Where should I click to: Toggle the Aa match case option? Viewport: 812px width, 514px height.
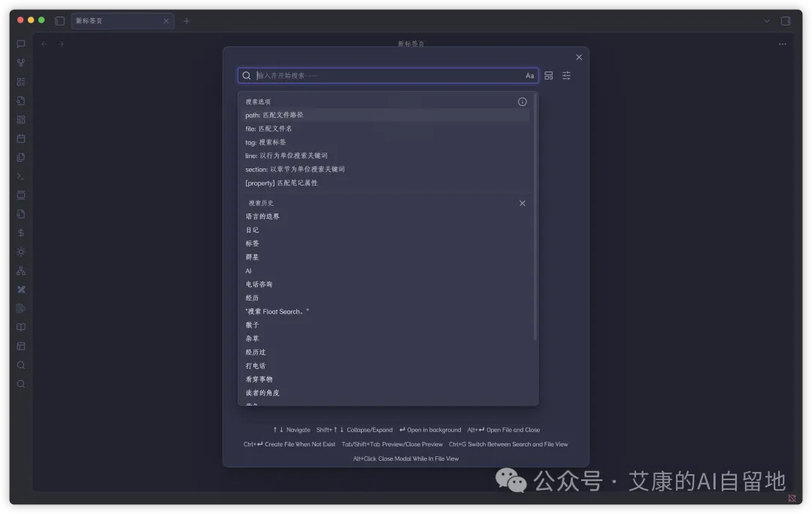coord(529,76)
